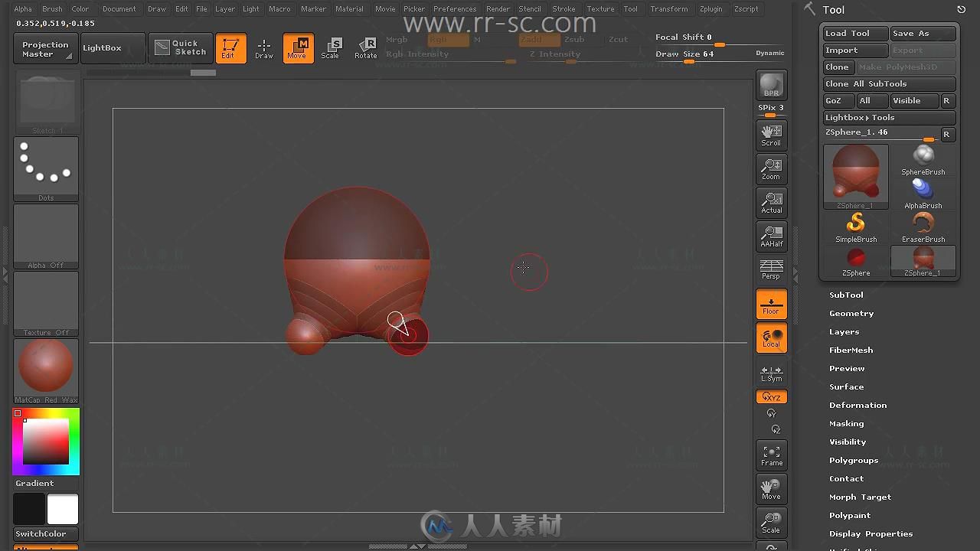Open the Texture Off selector
980x551 pixels.
click(46, 304)
